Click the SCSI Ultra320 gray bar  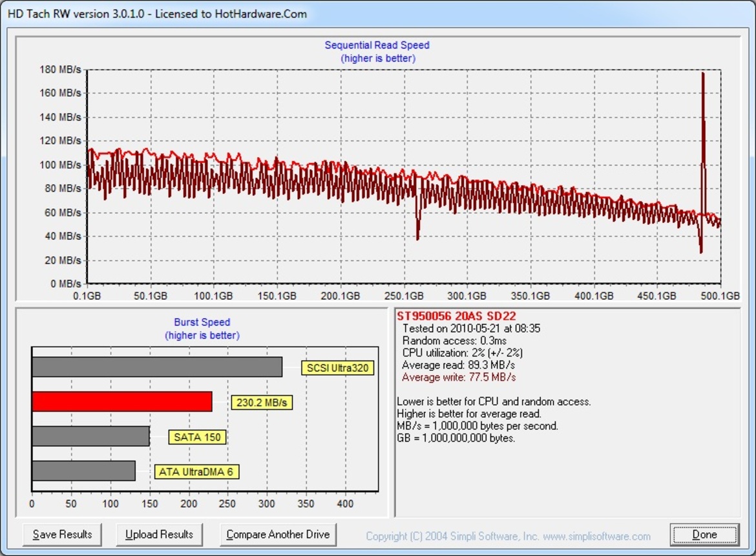tap(157, 367)
